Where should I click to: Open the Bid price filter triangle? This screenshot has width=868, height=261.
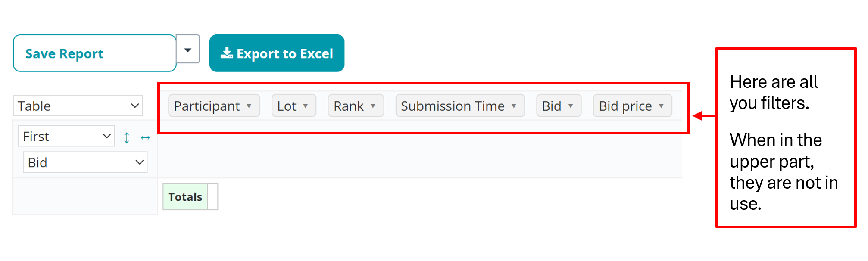pos(661,106)
